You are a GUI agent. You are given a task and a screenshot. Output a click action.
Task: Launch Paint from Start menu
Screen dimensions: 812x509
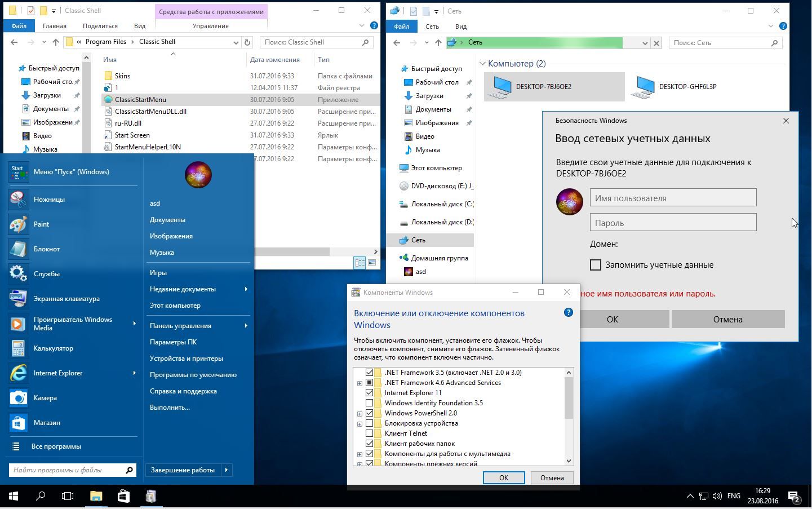coord(73,224)
